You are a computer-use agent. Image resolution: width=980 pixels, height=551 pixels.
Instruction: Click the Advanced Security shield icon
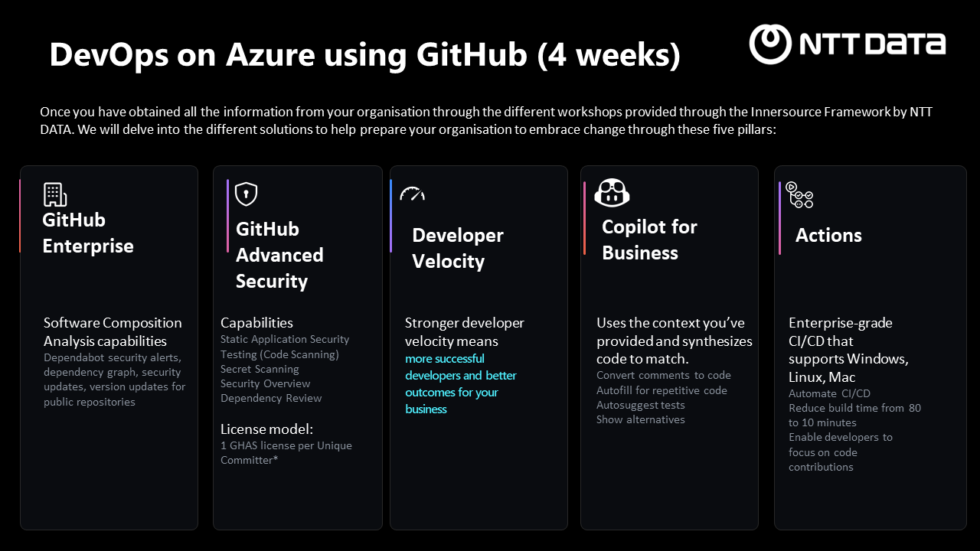246,194
